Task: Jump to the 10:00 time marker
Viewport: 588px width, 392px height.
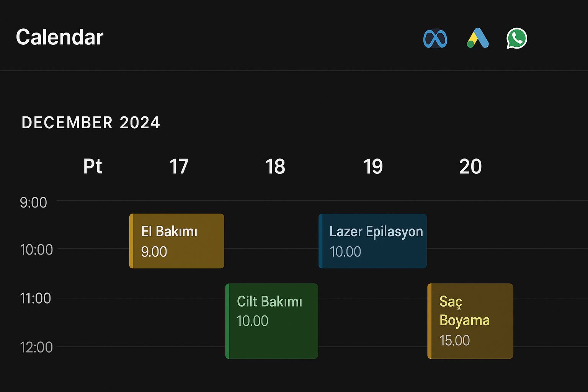Action: point(36,250)
